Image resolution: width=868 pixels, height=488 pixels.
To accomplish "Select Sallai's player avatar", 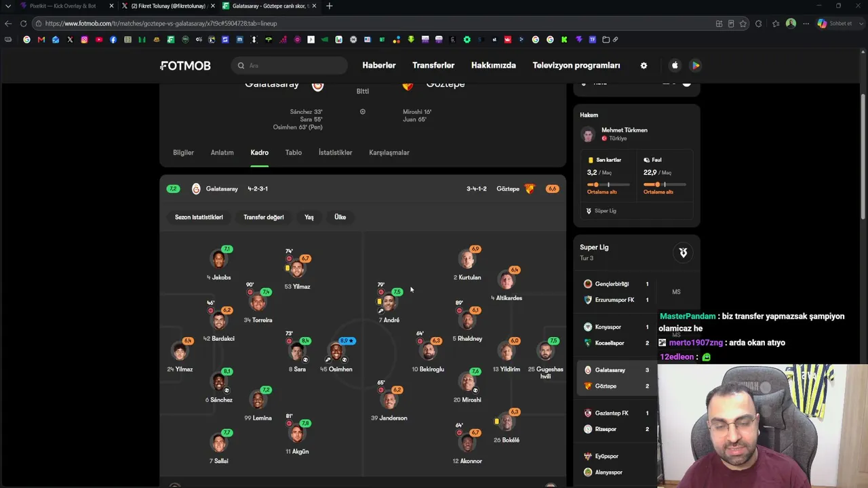I will pyautogui.click(x=218, y=444).
